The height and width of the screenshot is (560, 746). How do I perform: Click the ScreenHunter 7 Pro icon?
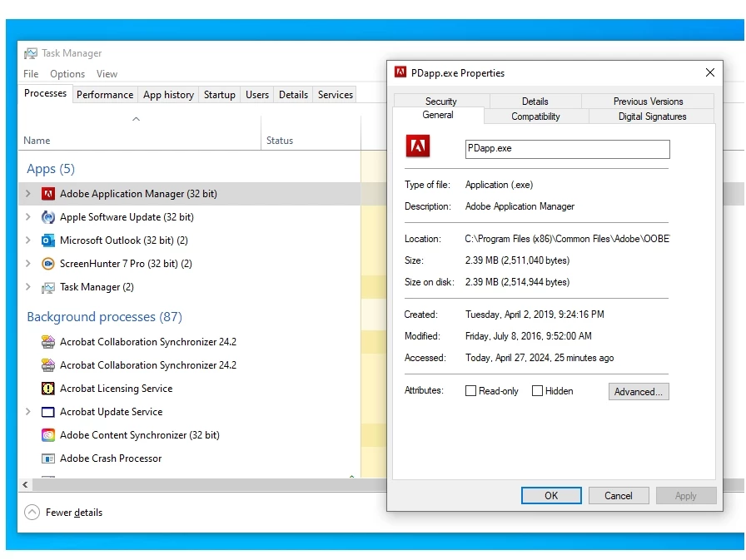click(x=48, y=264)
